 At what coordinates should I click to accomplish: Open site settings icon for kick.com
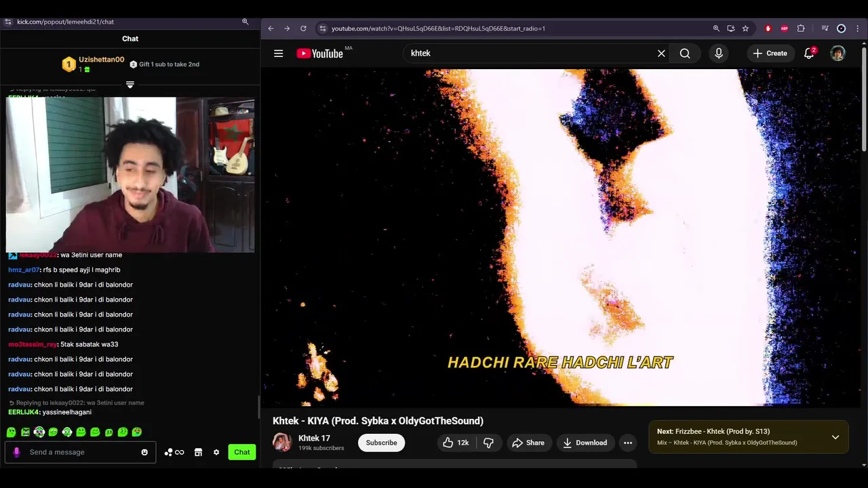(x=7, y=22)
